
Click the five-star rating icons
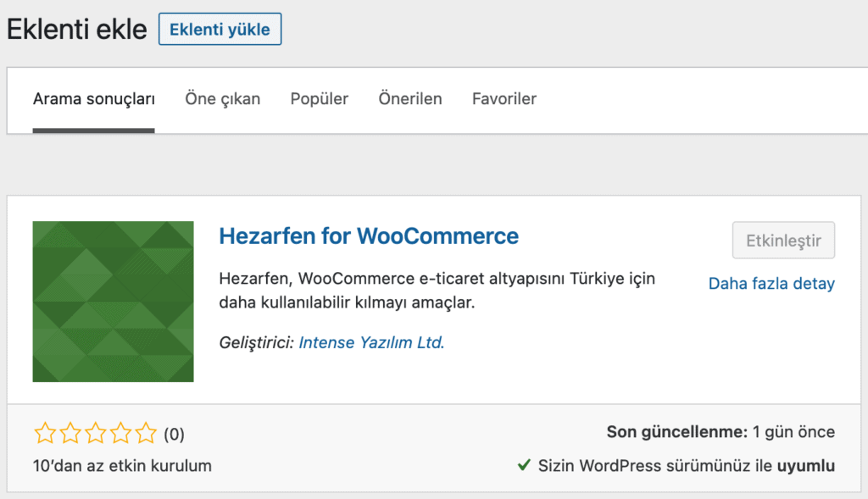[x=95, y=433]
